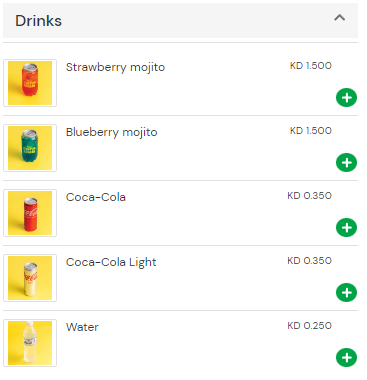Open the Coca-Cola item name

pyautogui.click(x=96, y=197)
